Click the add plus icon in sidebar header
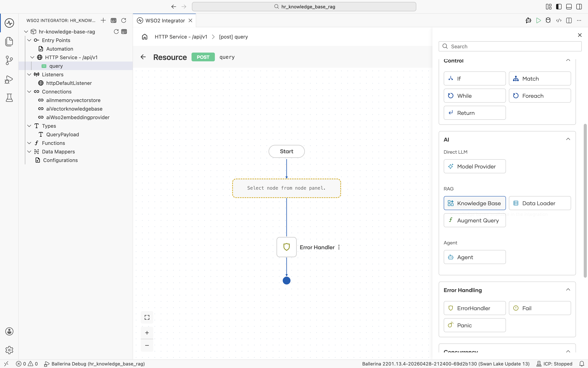588x368 pixels. [103, 20]
